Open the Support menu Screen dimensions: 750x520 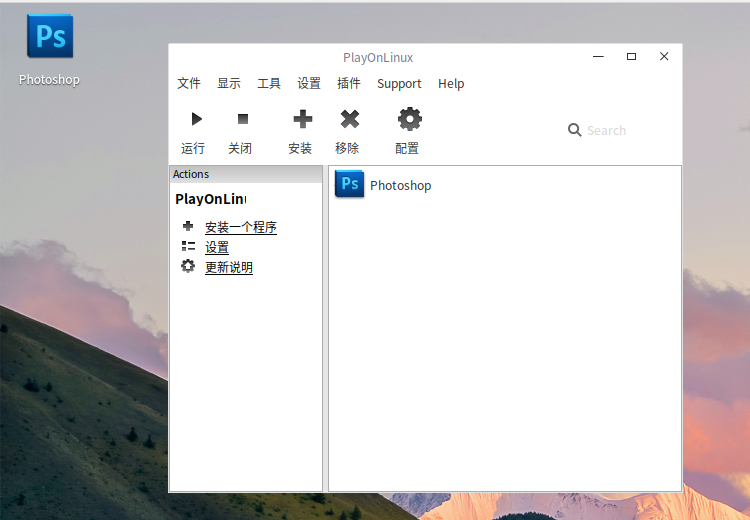(x=399, y=84)
